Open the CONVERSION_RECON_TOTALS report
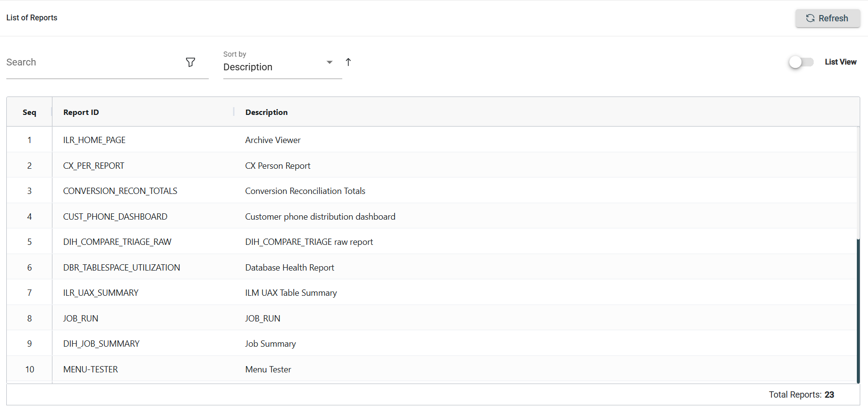Screen dimensions: 868x417 [120, 191]
